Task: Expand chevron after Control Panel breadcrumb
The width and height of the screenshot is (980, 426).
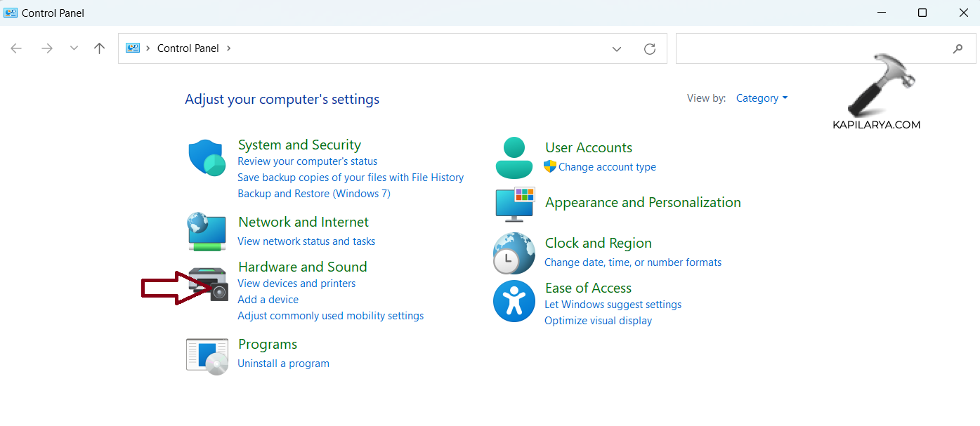Action: coord(229,48)
